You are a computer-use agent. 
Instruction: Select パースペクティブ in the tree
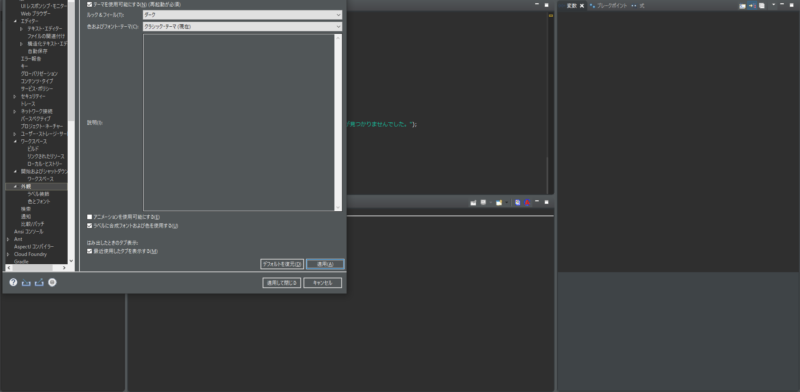click(36, 118)
